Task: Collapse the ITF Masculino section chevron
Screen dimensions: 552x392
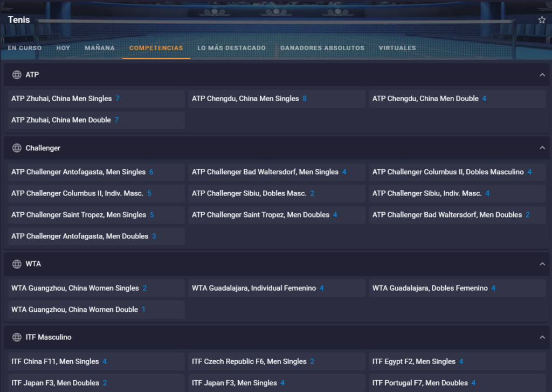Action: 542,338
